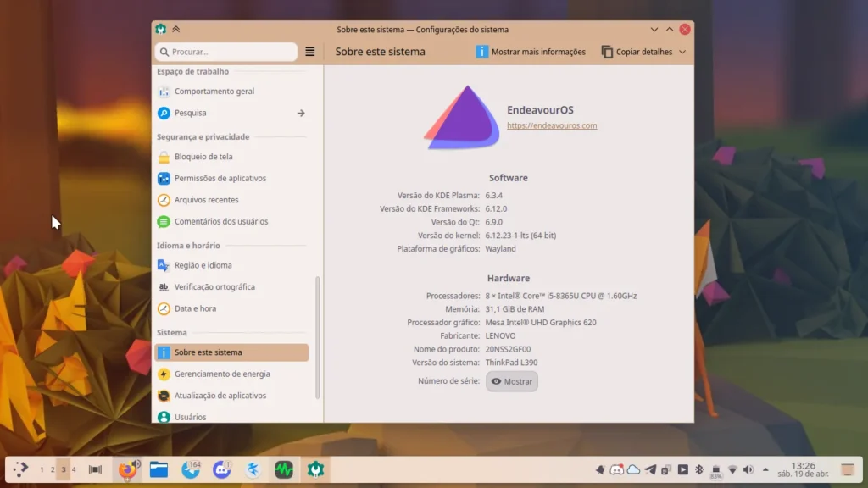The width and height of the screenshot is (868, 488).
Task: Click the System Settings window menu icon
Action: [x=160, y=29]
